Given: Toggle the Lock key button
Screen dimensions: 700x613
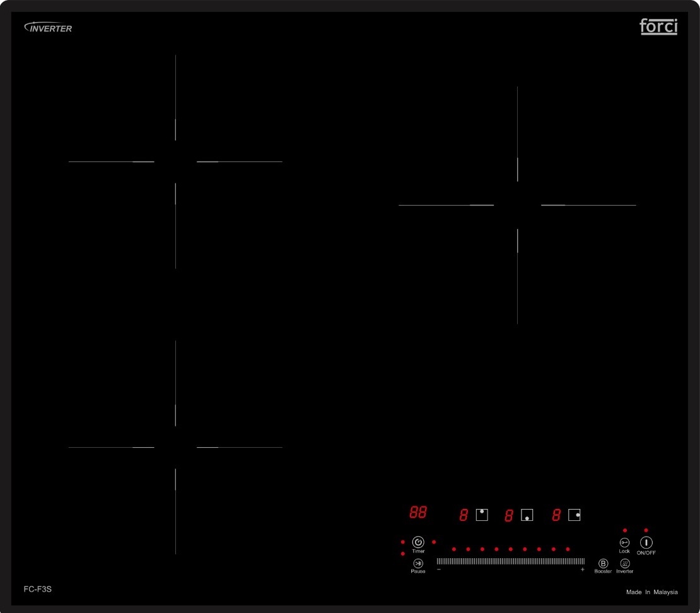Looking at the screenshot, I should pos(624,542).
